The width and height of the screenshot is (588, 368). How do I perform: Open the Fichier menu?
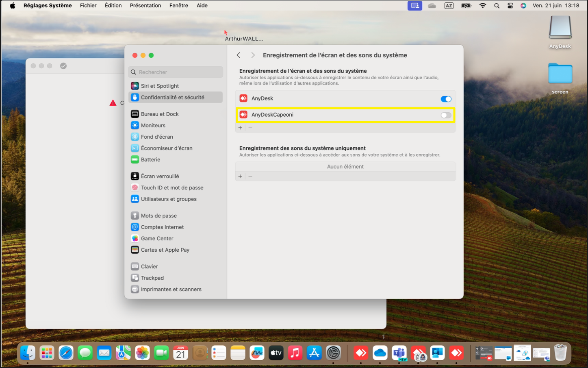click(x=88, y=5)
